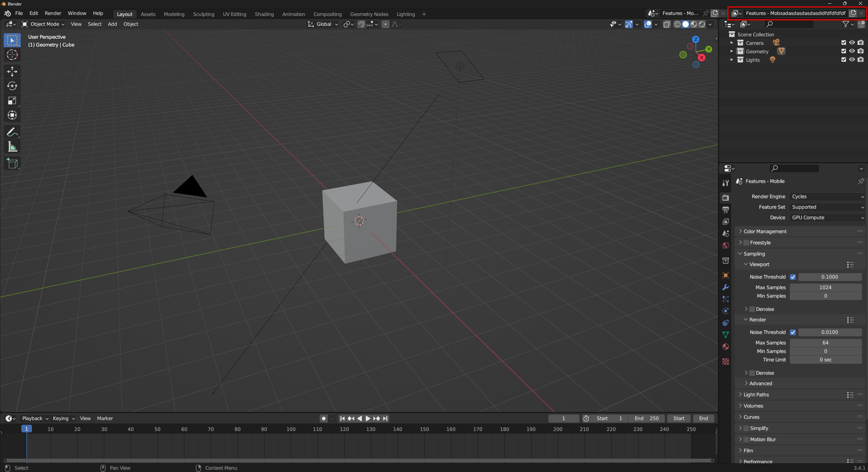
Task: Click the viewport Max Samples field showing 1024
Action: coord(826,287)
